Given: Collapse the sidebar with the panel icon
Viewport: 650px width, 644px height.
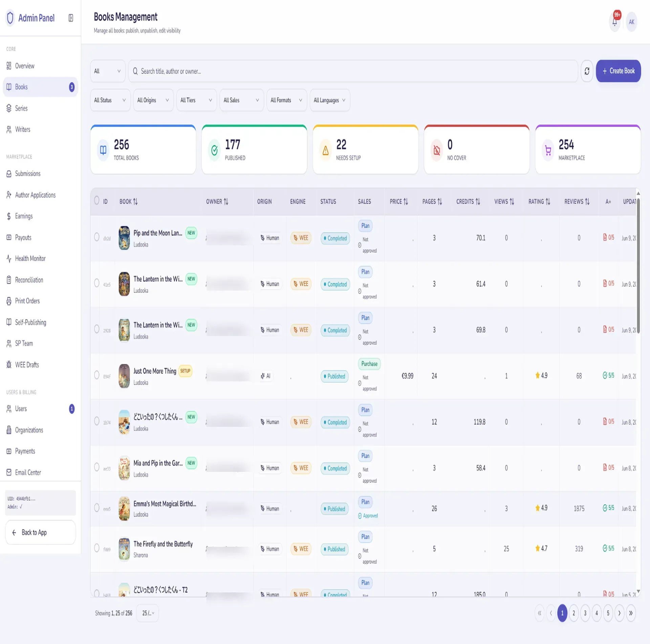Looking at the screenshot, I should (71, 18).
